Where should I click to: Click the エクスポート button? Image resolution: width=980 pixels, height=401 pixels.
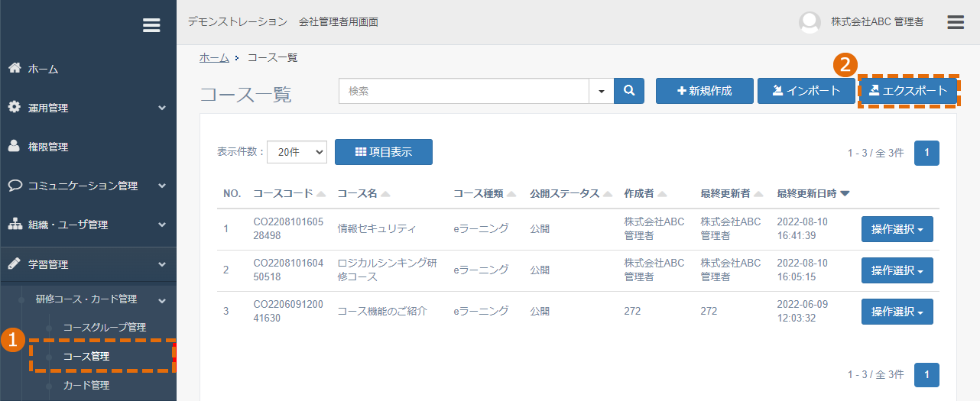pos(908,91)
